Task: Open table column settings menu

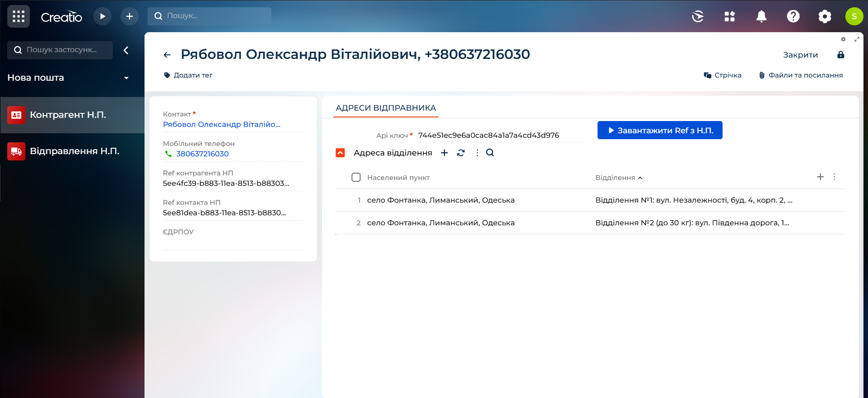Action: click(834, 177)
